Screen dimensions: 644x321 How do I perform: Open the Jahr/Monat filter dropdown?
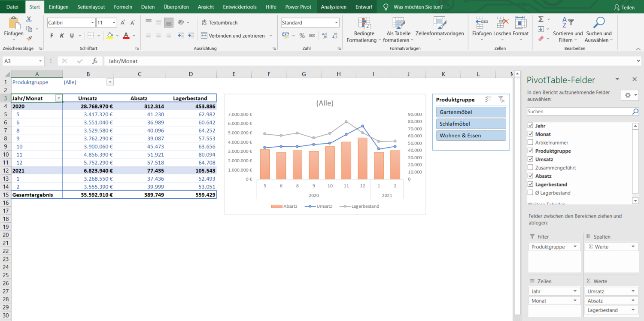point(59,98)
